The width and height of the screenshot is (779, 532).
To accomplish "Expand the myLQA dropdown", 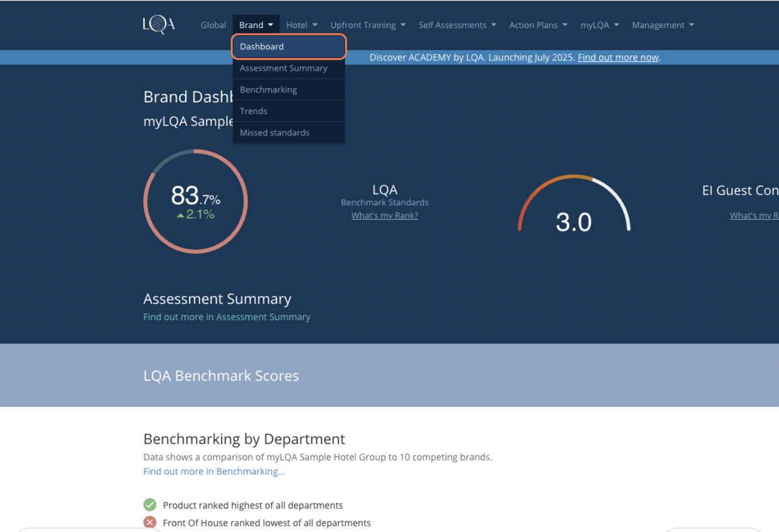I will [600, 25].
